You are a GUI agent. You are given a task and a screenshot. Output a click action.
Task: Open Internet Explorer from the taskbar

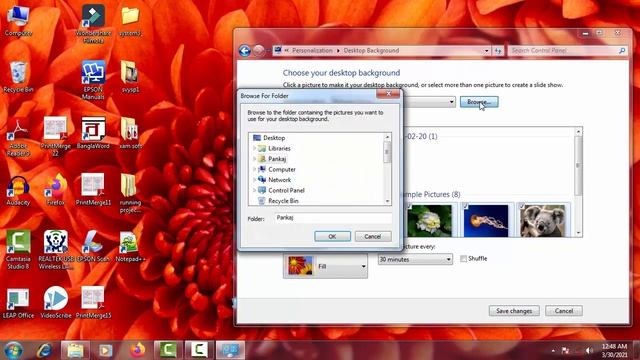44,350
